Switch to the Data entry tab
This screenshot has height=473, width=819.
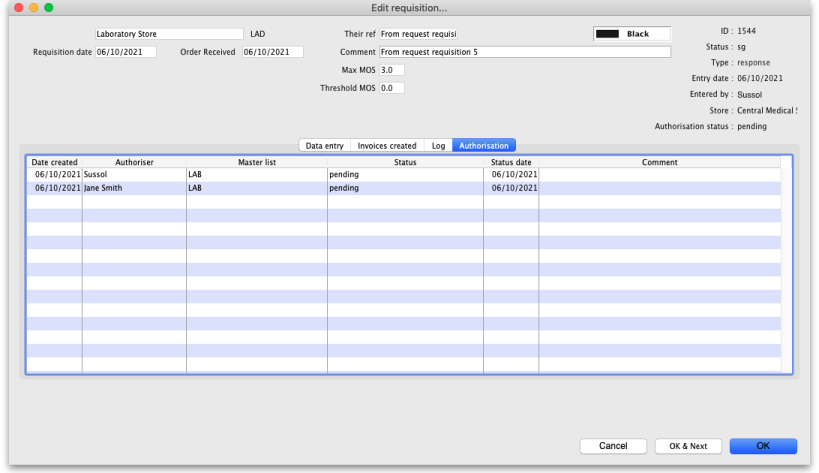coord(324,146)
